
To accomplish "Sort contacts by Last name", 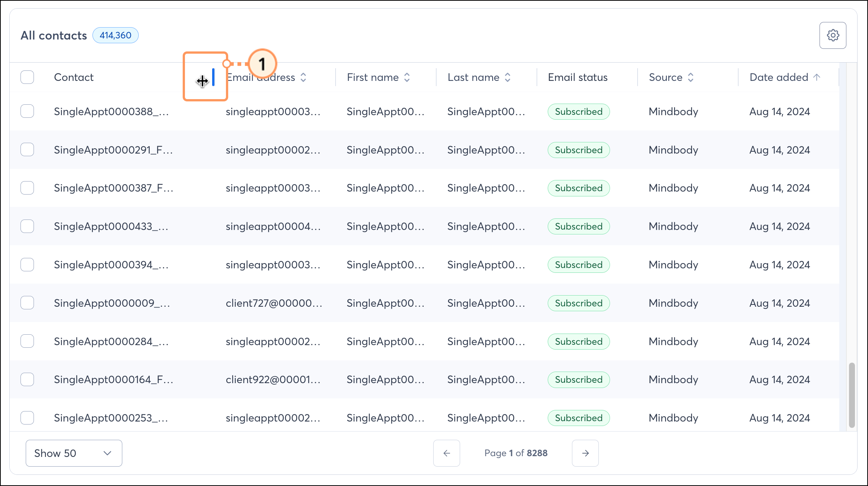I will tap(507, 77).
